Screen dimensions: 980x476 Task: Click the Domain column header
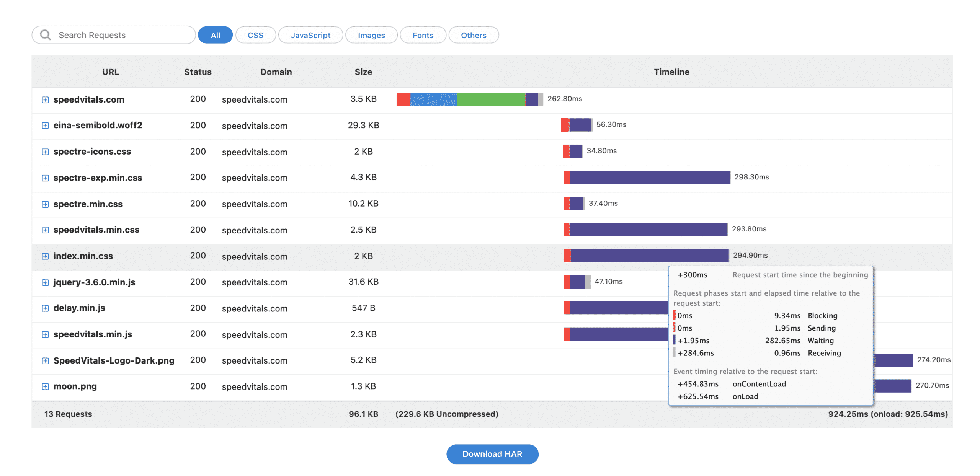(x=276, y=72)
